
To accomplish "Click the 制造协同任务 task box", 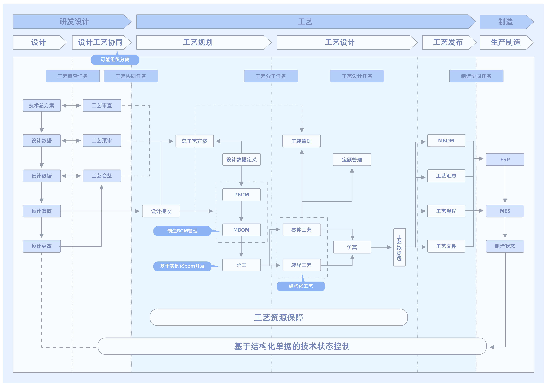I will pyautogui.click(x=476, y=76).
